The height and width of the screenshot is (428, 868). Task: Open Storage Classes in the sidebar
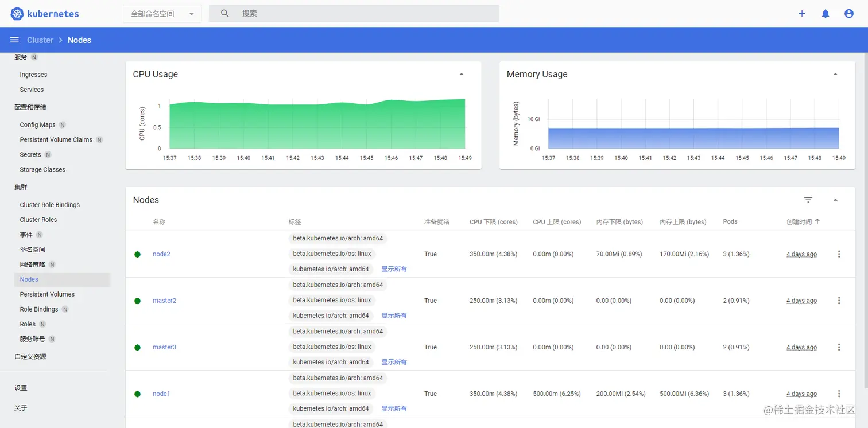[x=42, y=169]
